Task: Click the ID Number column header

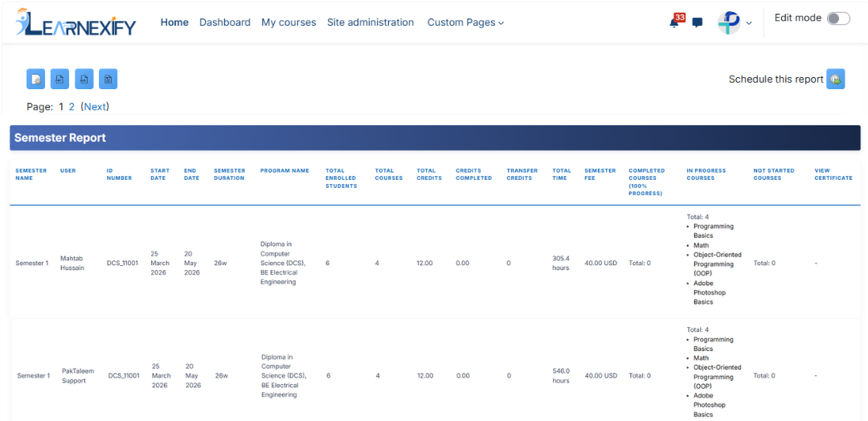Action: [x=119, y=174]
